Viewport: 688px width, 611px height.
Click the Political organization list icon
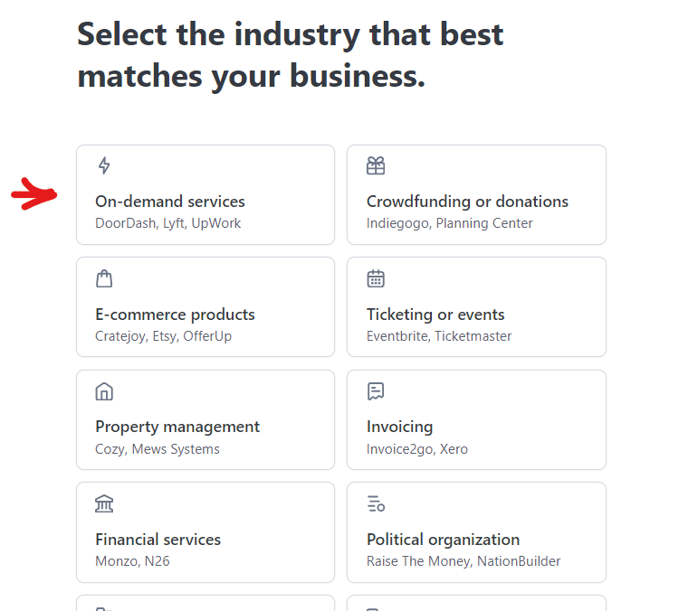click(376, 504)
